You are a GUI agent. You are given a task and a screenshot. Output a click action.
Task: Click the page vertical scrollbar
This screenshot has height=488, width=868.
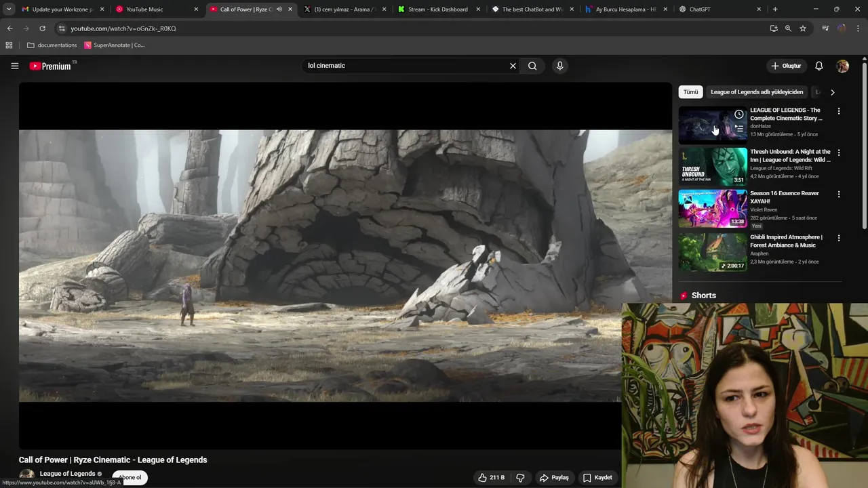coord(864,146)
